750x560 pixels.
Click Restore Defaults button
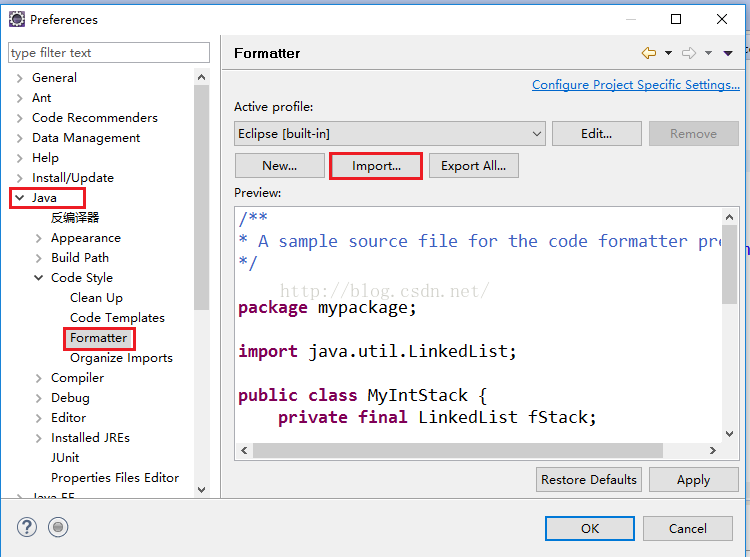tap(589, 480)
